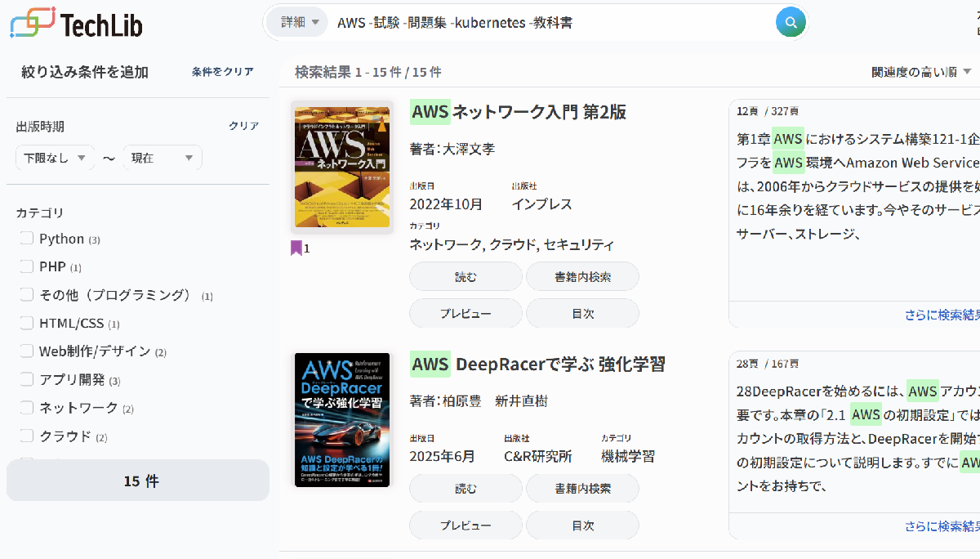The image size is (980, 559).
Task: Check the PHP category checkbox
Action: pos(27,266)
